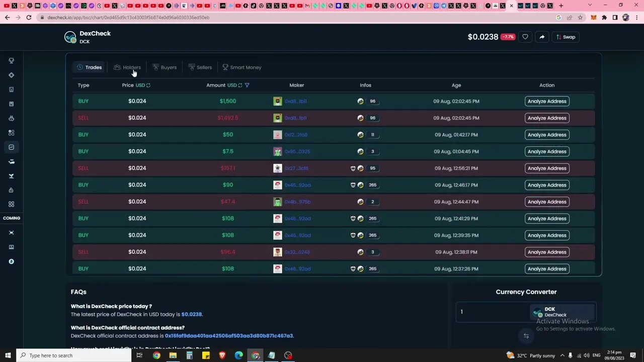Image resolution: width=644 pixels, height=362 pixels.
Task: Click the share arrow icon
Action: [542, 37]
